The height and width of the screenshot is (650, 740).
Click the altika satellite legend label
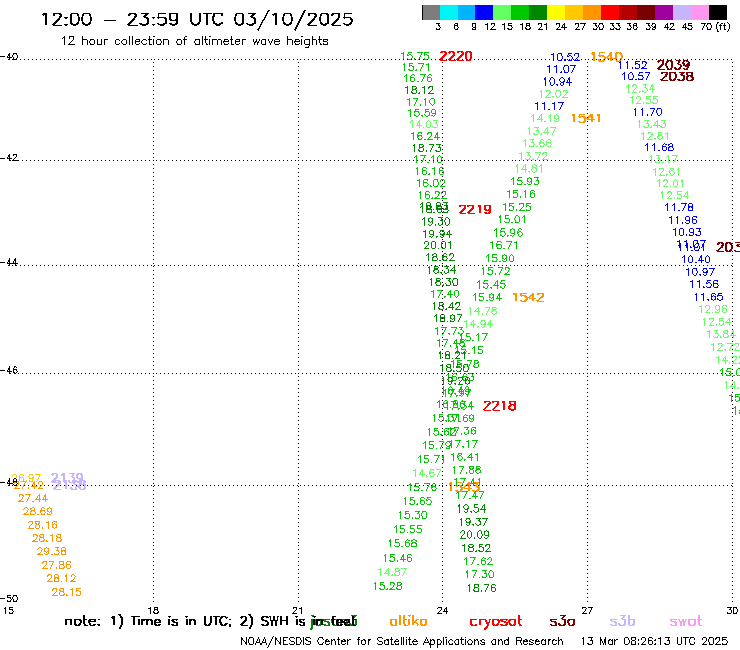408,621
